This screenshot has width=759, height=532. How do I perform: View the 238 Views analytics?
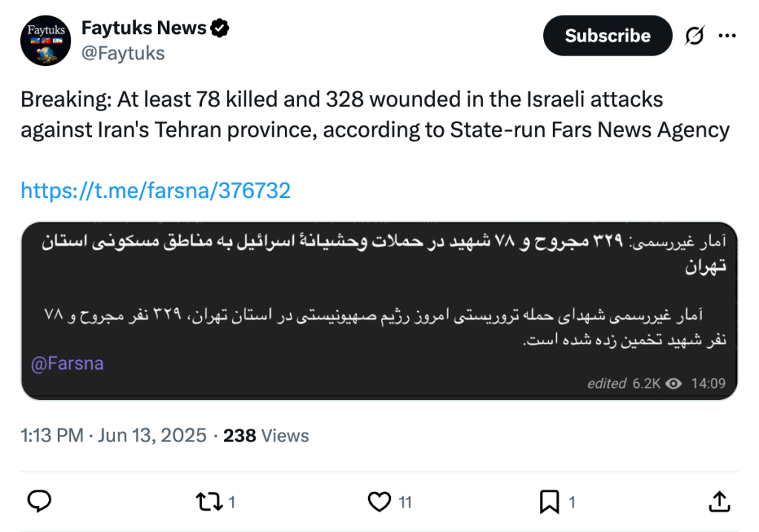pyautogui.click(x=266, y=436)
